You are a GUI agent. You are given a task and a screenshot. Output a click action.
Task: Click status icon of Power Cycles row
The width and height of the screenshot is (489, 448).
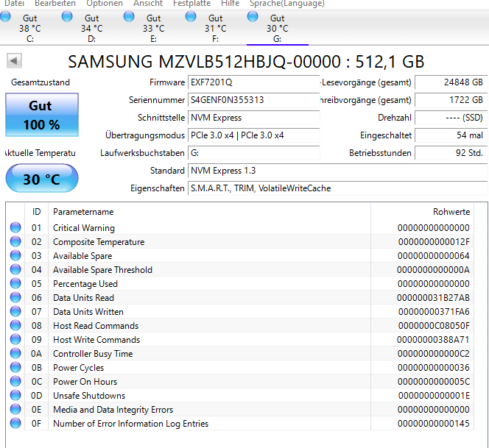pos(15,367)
